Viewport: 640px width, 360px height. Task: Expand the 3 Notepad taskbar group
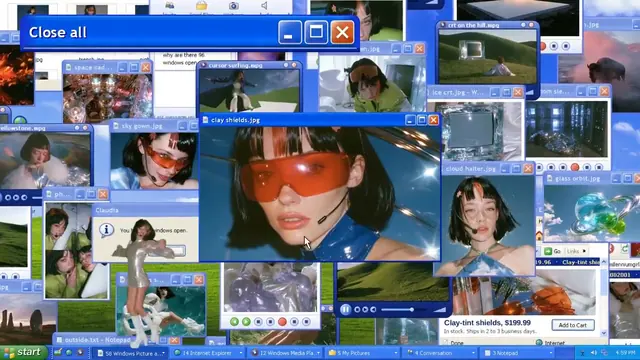pos(516,353)
